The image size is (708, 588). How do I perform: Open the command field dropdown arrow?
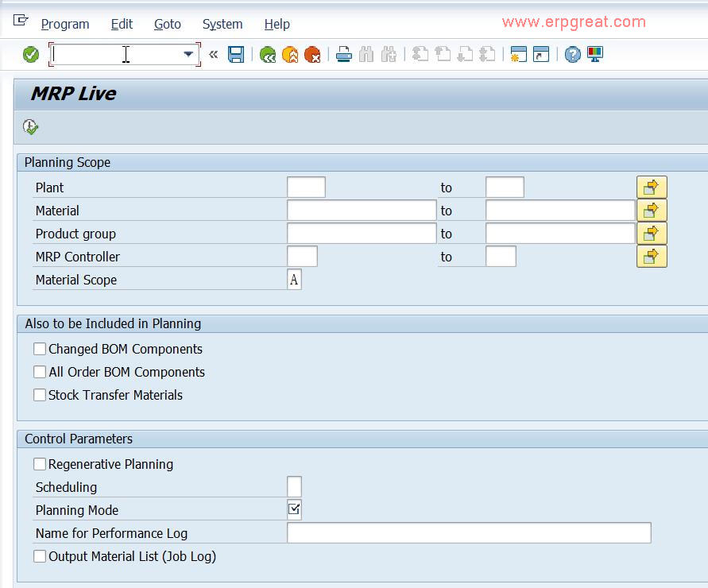pyautogui.click(x=189, y=54)
